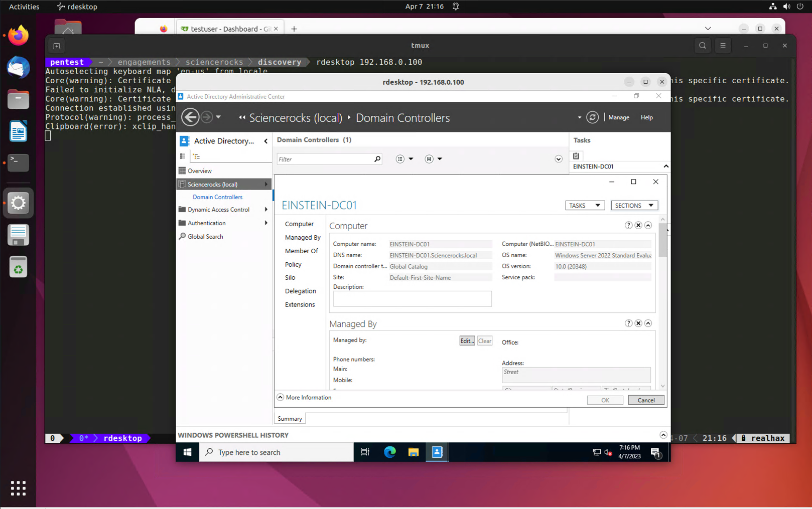The image size is (812, 509).
Task: Open the SECTIONS dropdown
Action: point(634,206)
